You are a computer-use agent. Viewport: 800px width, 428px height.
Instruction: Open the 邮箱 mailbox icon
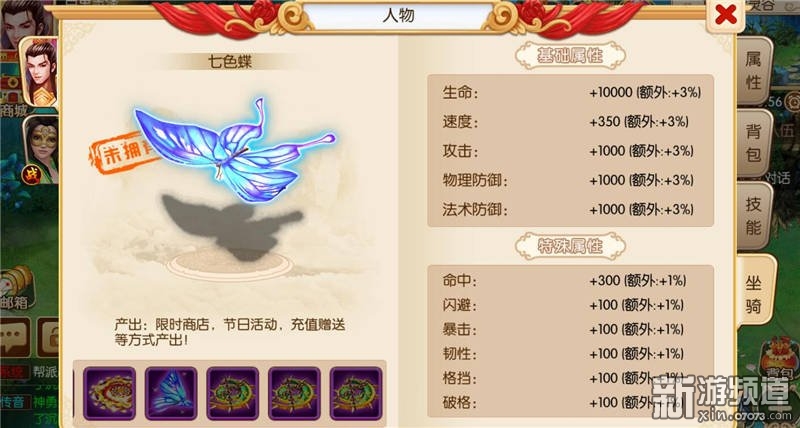tap(16, 290)
